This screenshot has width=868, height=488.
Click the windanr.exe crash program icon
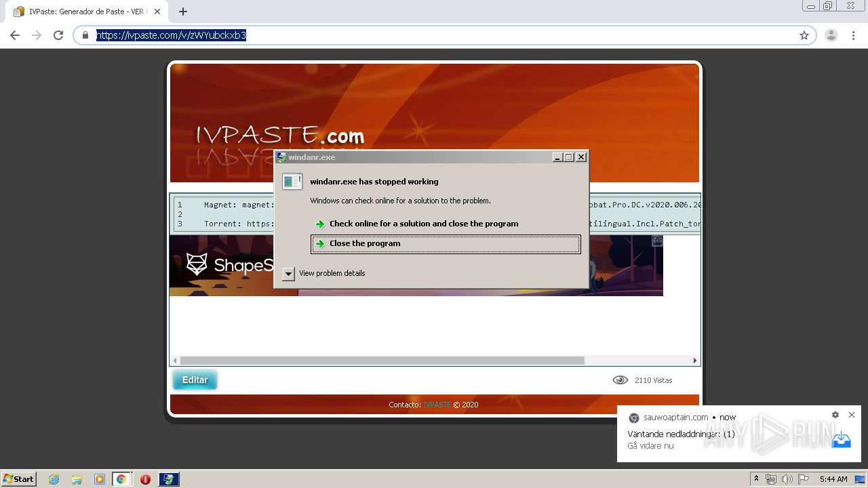pyautogui.click(x=292, y=182)
